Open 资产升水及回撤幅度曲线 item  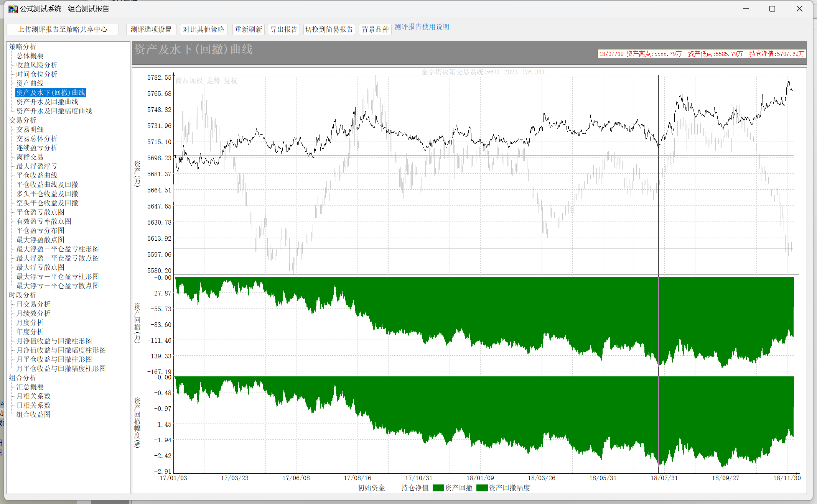tap(54, 111)
